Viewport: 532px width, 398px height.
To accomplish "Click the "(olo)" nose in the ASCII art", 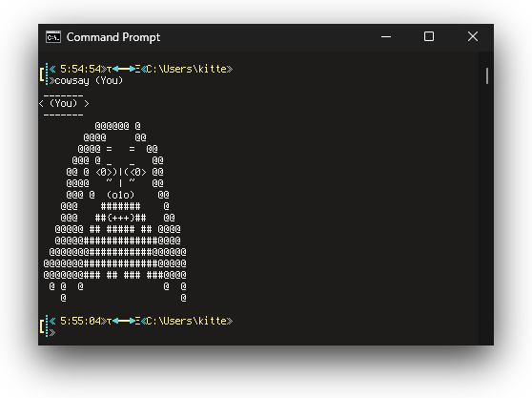I will [120, 195].
